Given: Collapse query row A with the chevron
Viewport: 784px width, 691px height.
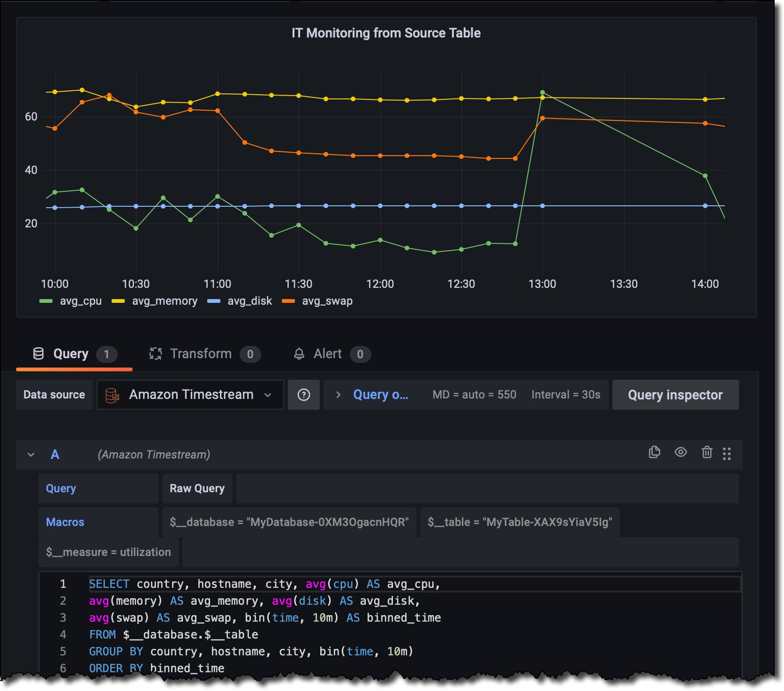Looking at the screenshot, I should 31,455.
